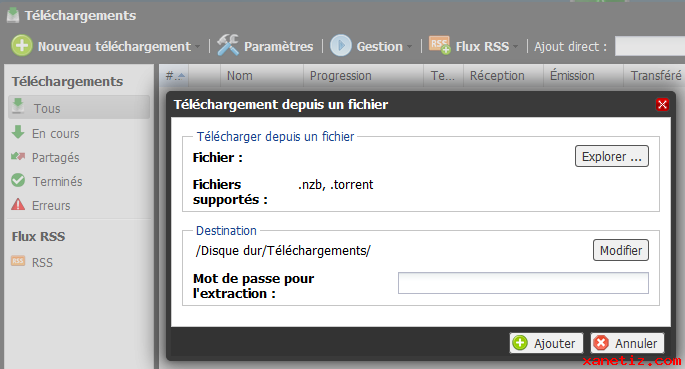Viewport: 685px width, 369px height.
Task: Sort by the # column header
Action: (175, 76)
